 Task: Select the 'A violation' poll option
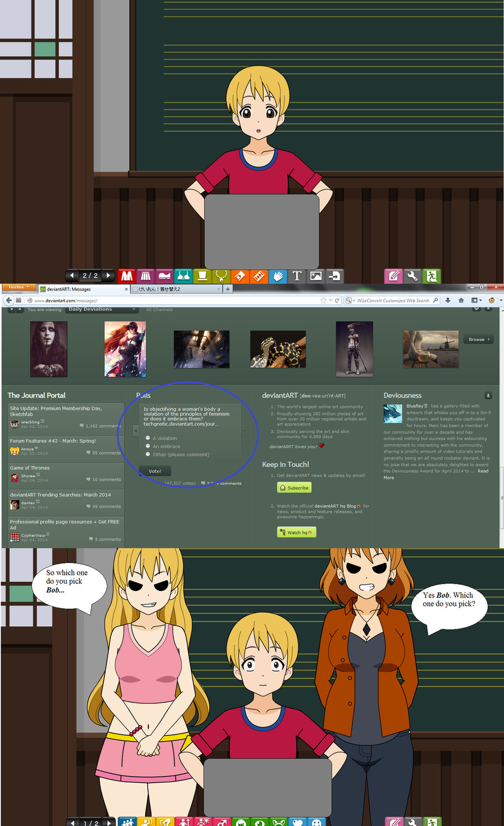[x=148, y=438]
